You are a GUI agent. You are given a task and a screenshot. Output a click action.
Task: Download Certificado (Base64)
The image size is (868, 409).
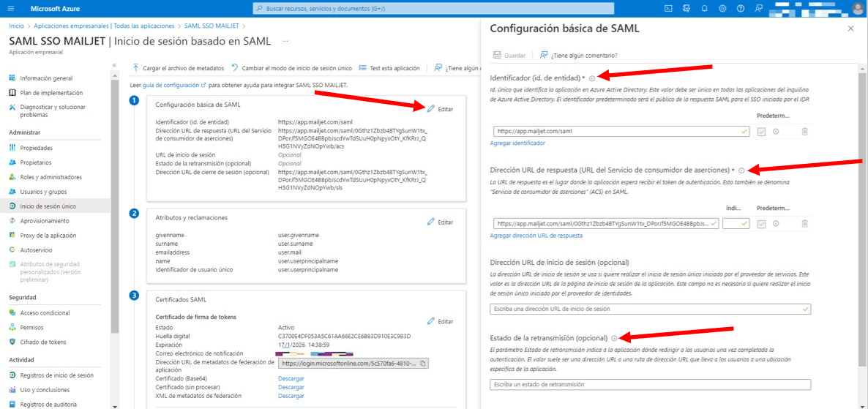(291, 378)
